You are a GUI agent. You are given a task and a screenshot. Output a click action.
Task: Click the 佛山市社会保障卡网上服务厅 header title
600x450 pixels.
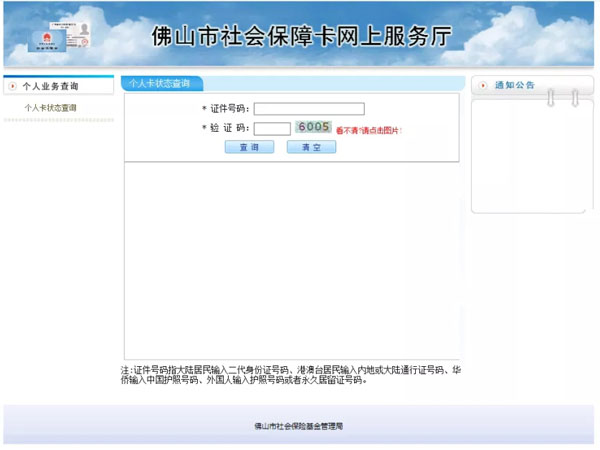pyautogui.click(x=300, y=37)
